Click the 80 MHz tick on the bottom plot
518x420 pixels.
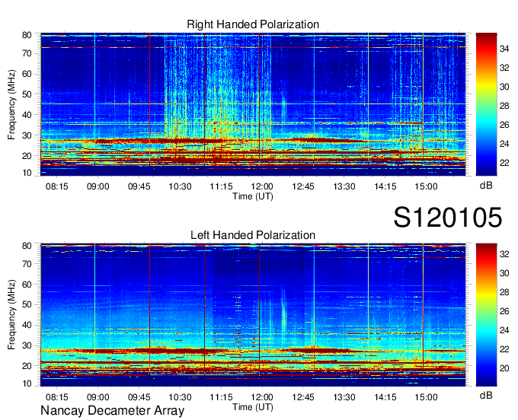[x=27, y=246]
